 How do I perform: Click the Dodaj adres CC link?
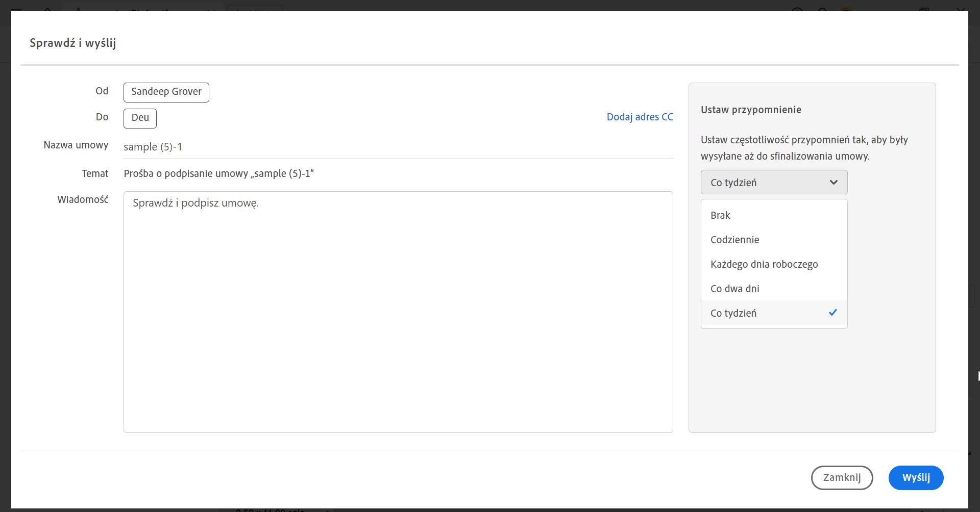click(640, 117)
